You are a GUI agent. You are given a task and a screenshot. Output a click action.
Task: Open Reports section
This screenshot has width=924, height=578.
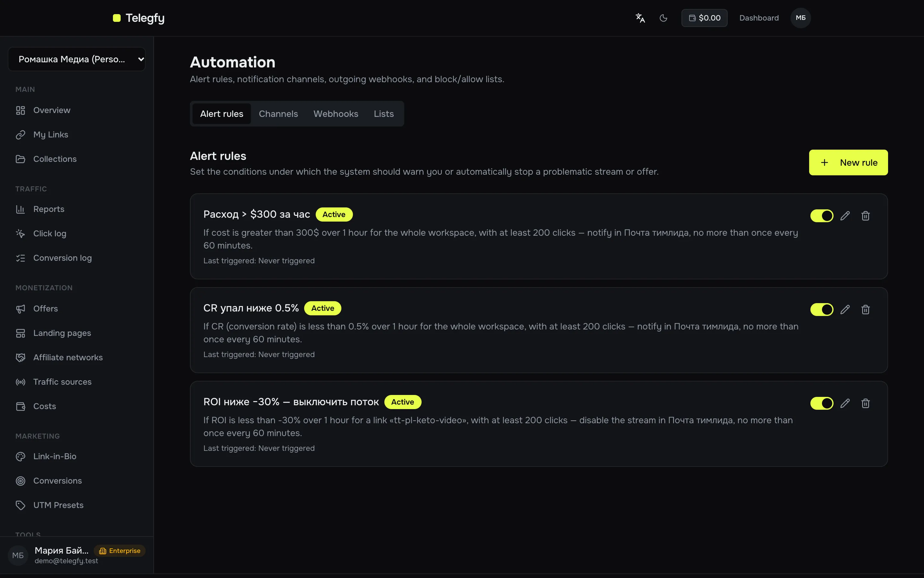click(x=77, y=209)
